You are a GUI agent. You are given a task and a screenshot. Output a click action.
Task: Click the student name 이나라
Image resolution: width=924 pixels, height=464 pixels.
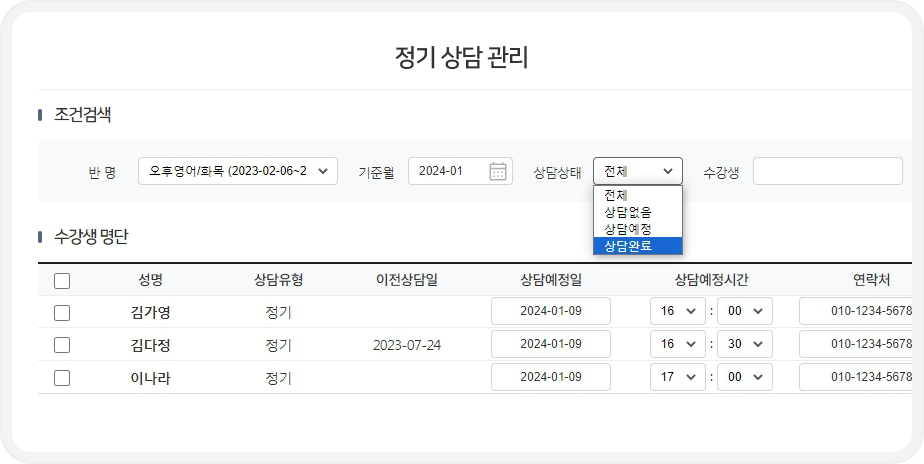pos(150,378)
